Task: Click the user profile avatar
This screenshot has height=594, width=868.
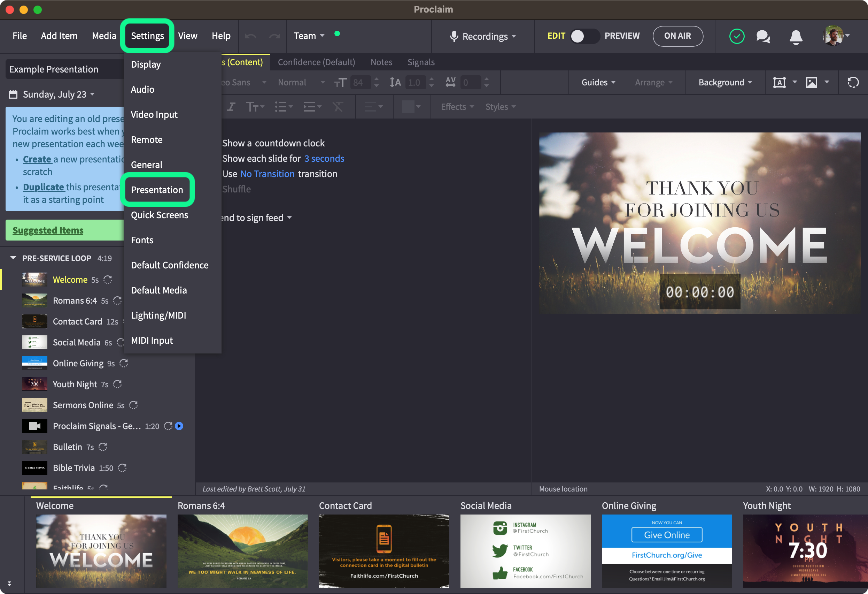Action: tap(832, 36)
